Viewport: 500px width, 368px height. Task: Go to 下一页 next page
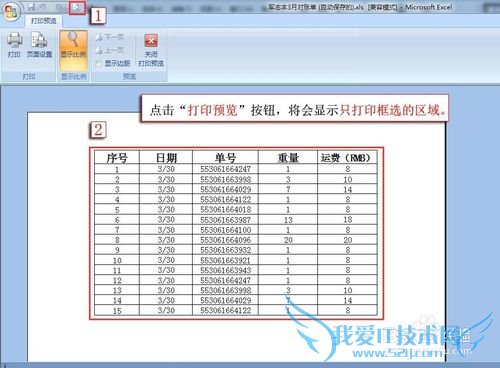pos(109,37)
